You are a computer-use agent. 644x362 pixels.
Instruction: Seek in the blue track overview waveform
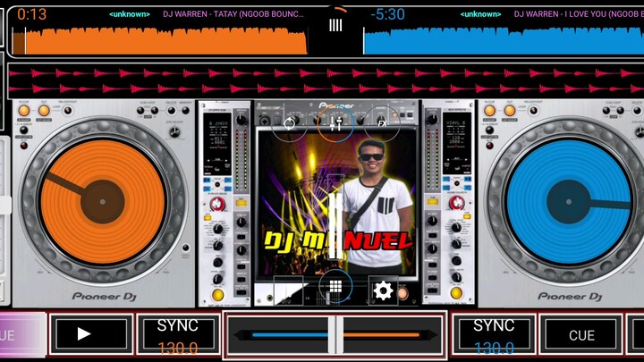click(x=504, y=40)
